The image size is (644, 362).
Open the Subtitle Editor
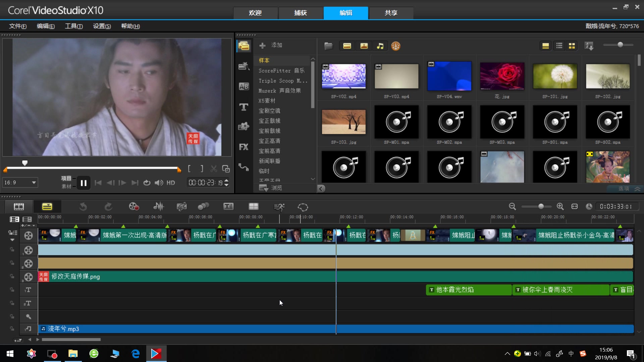[228, 207]
